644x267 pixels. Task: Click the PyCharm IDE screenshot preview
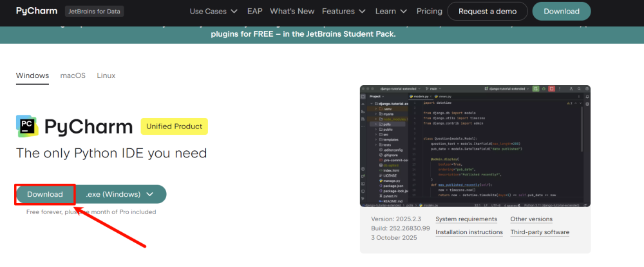tap(475, 146)
